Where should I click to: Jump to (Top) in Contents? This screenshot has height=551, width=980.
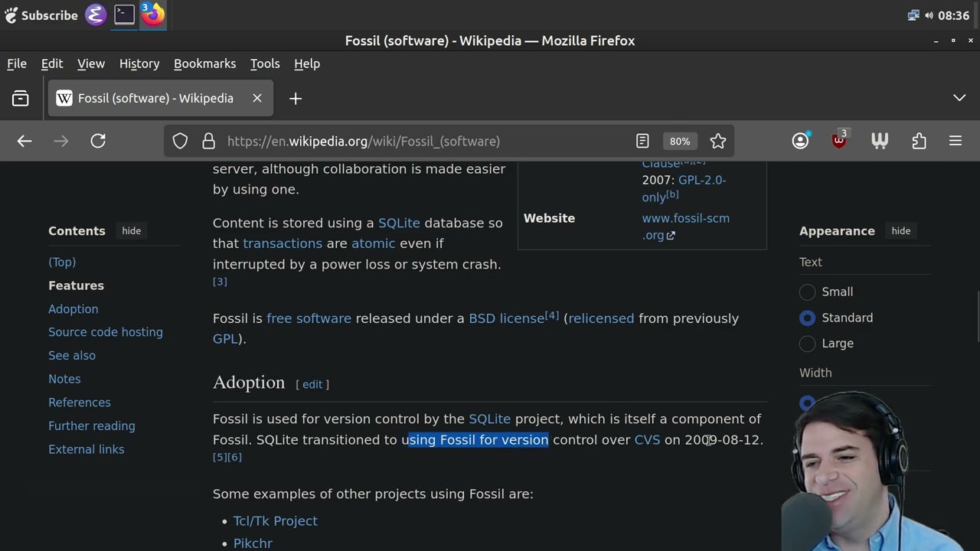tap(62, 262)
